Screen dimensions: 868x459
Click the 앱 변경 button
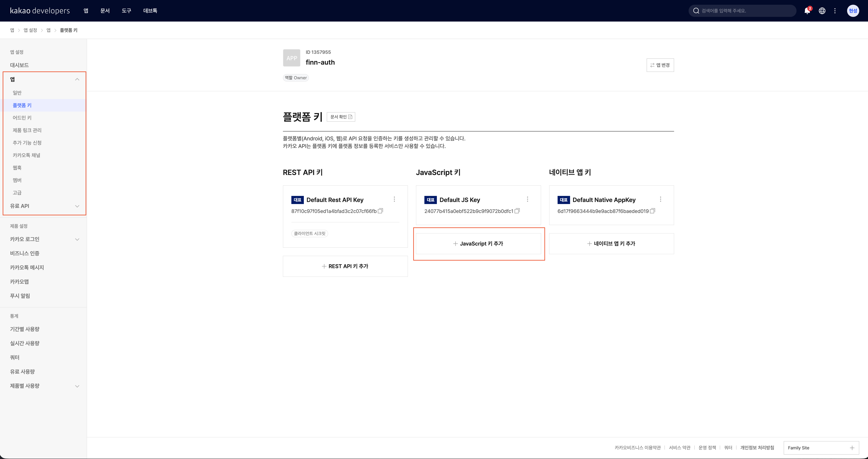(660, 65)
